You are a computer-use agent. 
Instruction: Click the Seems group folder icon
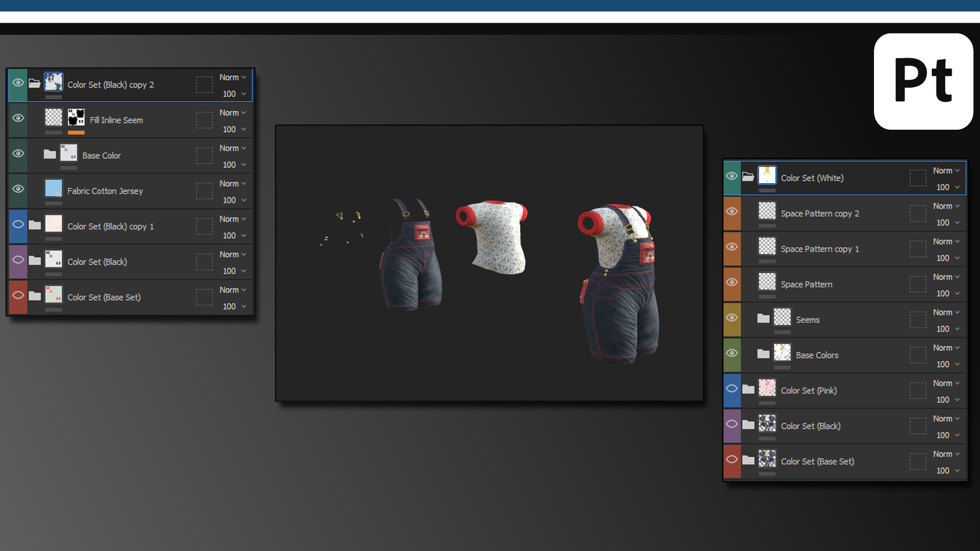click(763, 318)
